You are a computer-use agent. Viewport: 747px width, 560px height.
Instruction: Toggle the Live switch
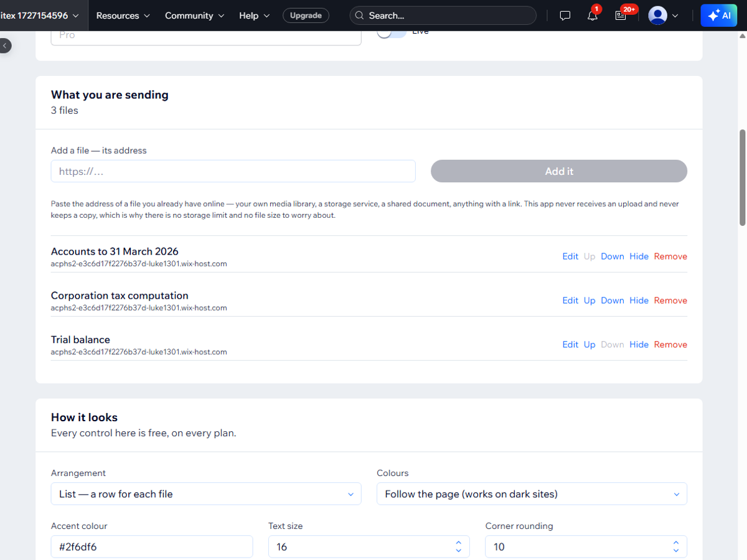tap(391, 32)
